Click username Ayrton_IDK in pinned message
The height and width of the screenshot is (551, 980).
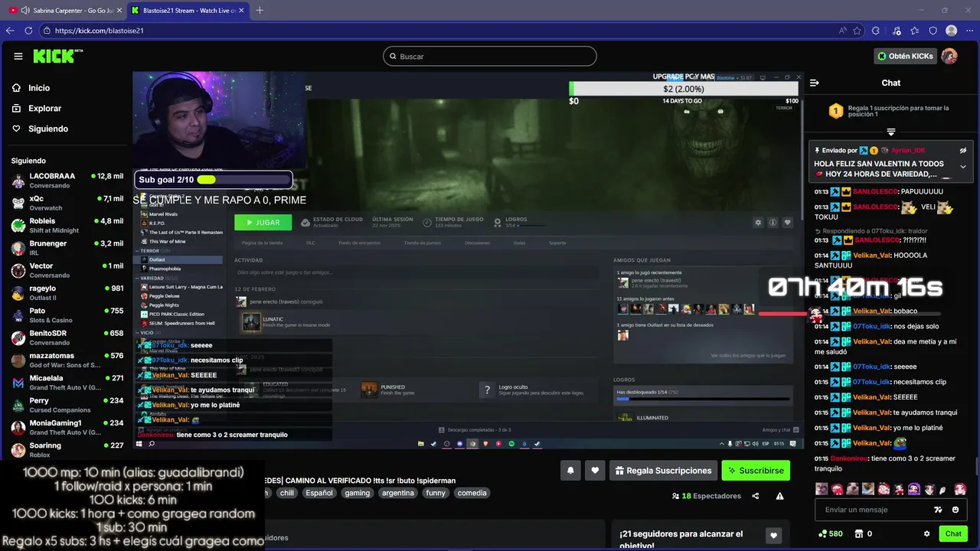[908, 151]
